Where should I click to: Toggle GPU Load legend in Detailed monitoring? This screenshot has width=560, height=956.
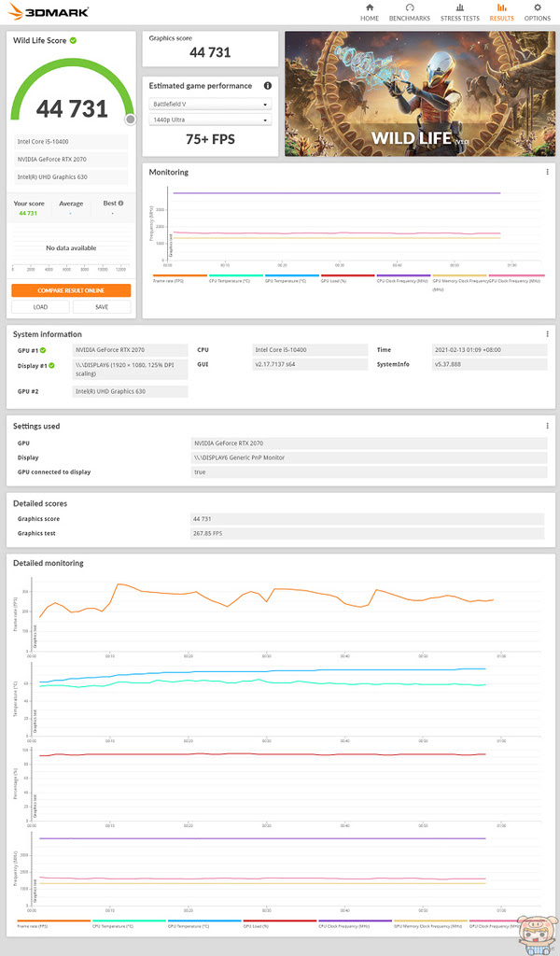[280, 923]
